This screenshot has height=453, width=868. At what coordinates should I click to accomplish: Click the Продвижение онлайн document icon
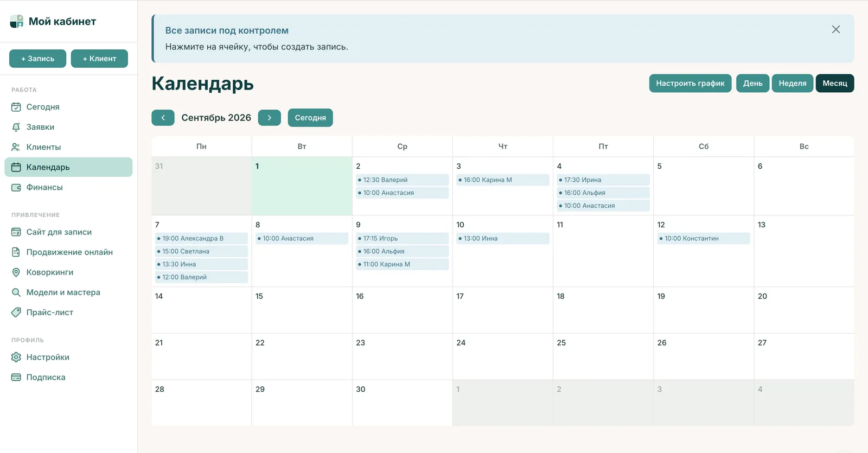[x=16, y=252]
